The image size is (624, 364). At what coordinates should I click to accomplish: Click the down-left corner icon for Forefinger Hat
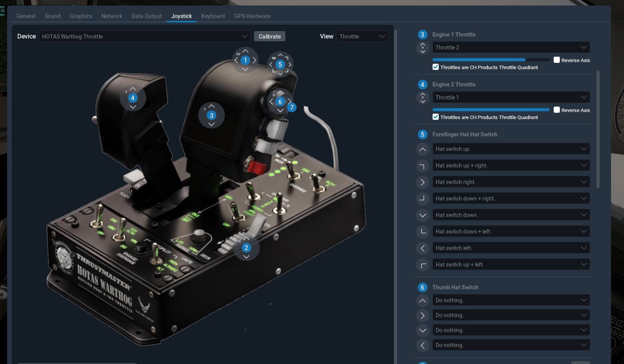click(x=422, y=232)
